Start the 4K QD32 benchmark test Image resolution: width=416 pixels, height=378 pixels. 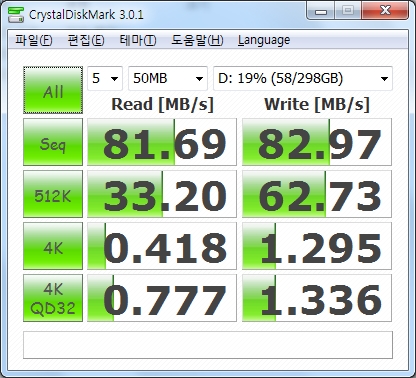(x=53, y=298)
